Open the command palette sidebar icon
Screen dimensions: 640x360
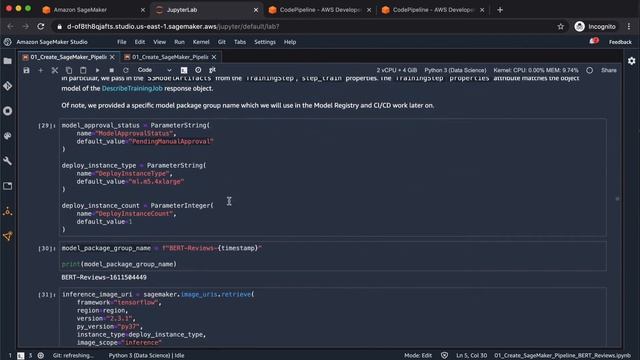click(7, 136)
